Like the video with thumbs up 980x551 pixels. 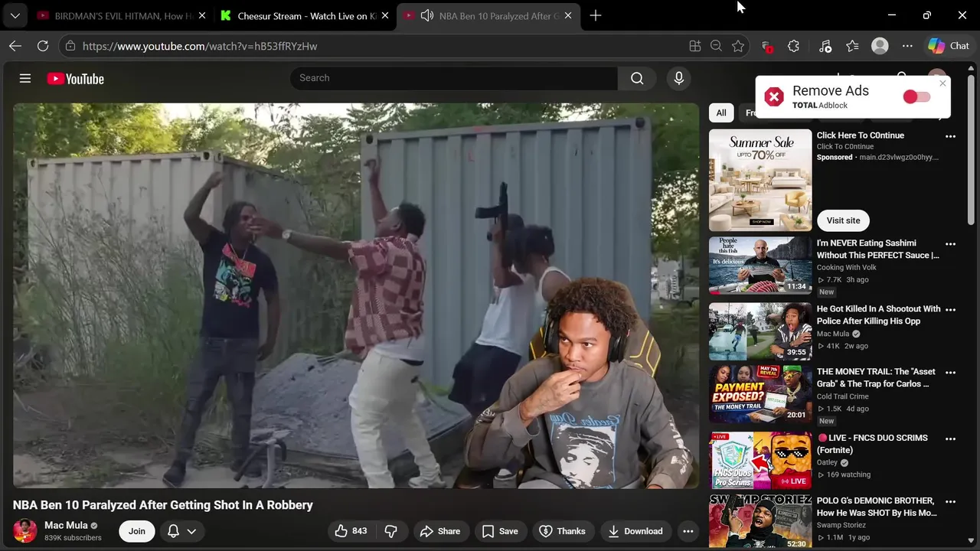coord(351,531)
